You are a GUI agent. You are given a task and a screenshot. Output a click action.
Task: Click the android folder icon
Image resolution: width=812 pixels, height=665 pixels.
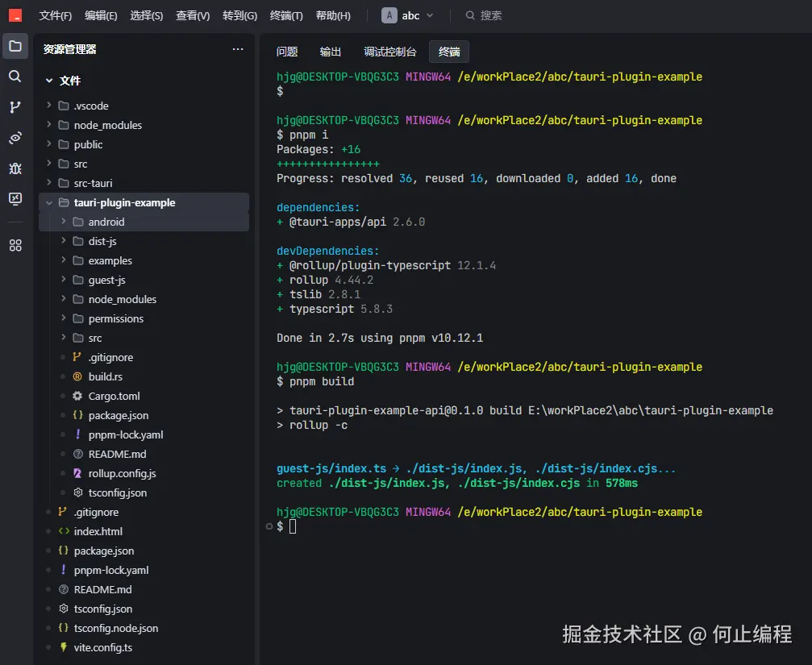(77, 222)
